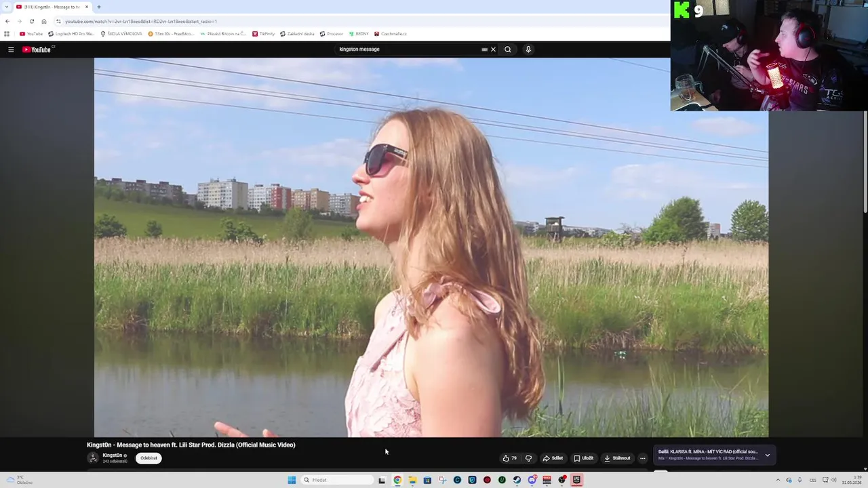Open Task View in taskbar

coord(382,480)
